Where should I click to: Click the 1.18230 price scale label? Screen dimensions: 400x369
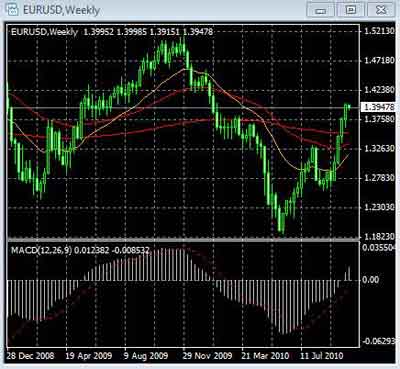point(379,236)
